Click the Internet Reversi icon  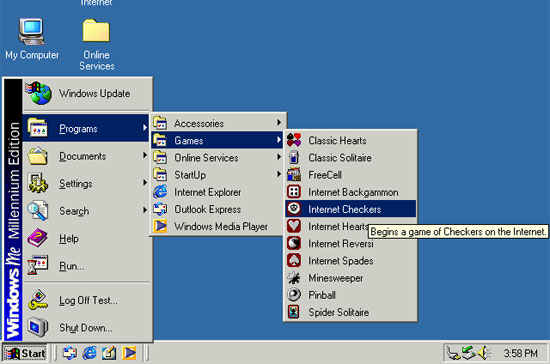[x=294, y=243]
